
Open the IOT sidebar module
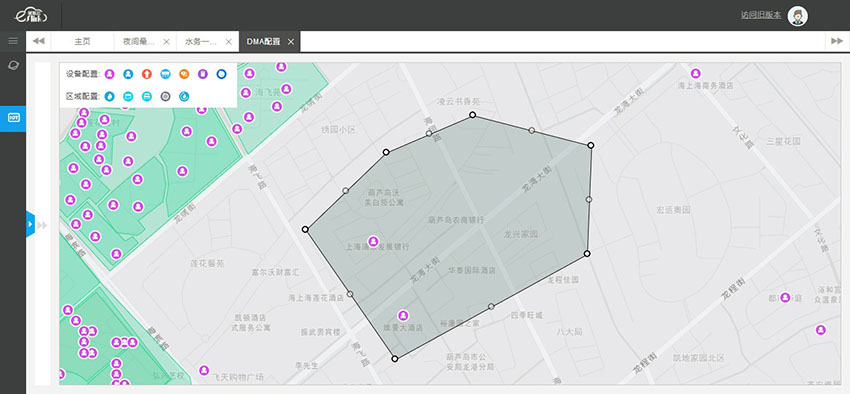tap(13, 118)
